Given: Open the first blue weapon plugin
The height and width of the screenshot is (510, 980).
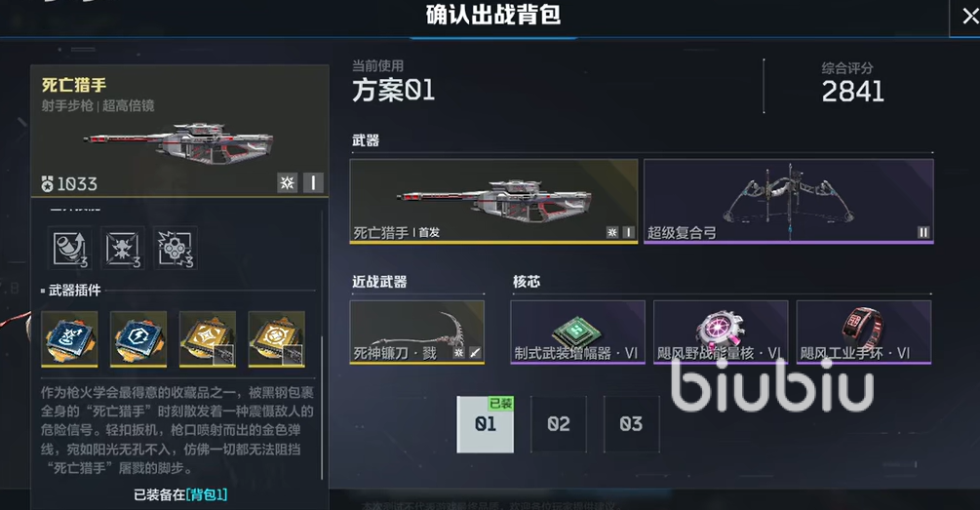Looking at the screenshot, I should click(69, 338).
